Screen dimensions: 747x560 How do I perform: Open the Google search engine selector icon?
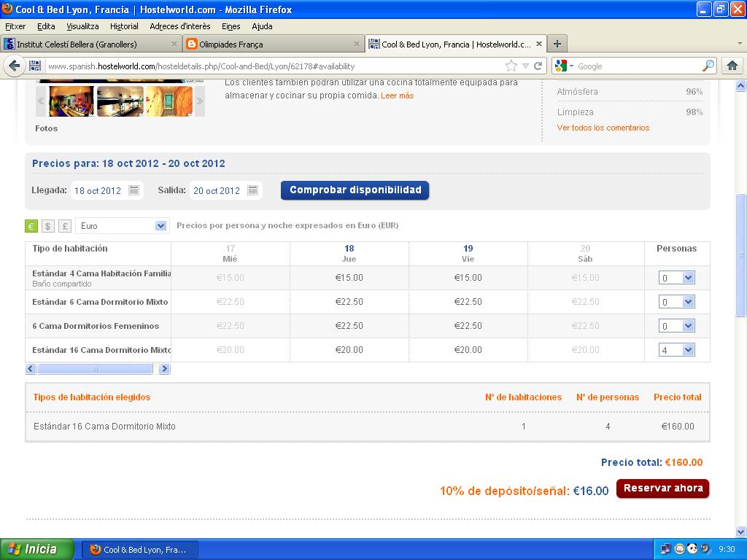pyautogui.click(x=564, y=66)
